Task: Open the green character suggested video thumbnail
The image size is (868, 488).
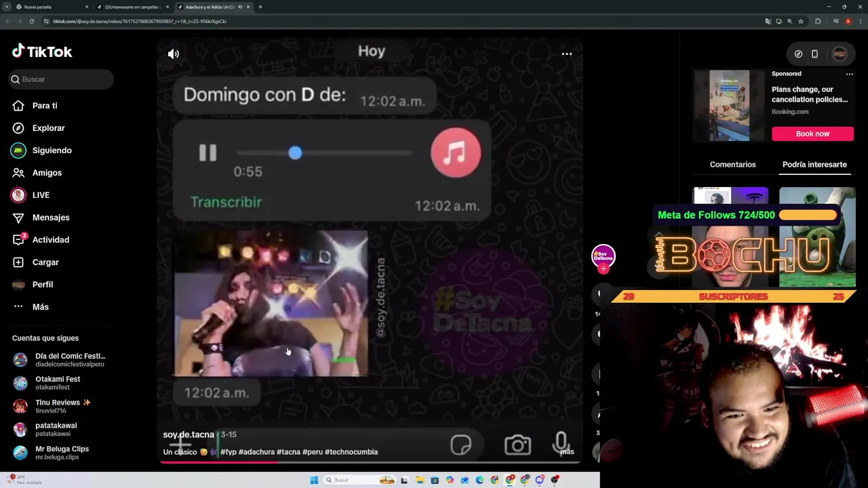Action: point(817,237)
